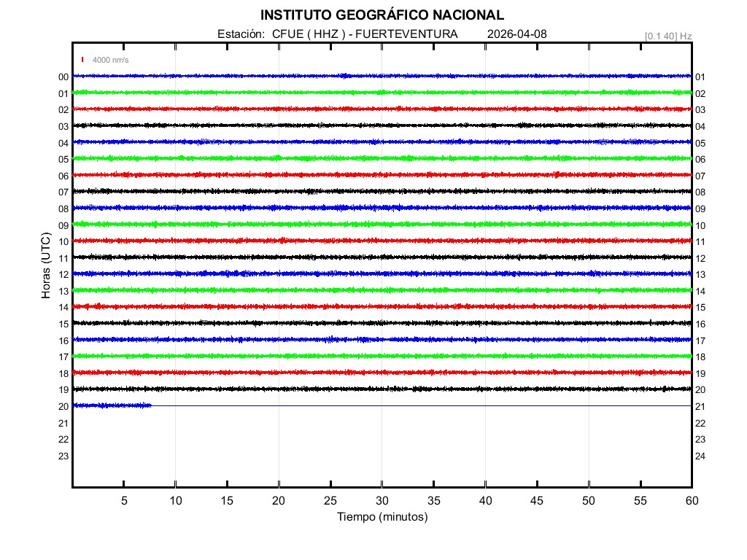Click the 30 minute tick label
The height and width of the screenshot is (560, 747).
point(382,501)
